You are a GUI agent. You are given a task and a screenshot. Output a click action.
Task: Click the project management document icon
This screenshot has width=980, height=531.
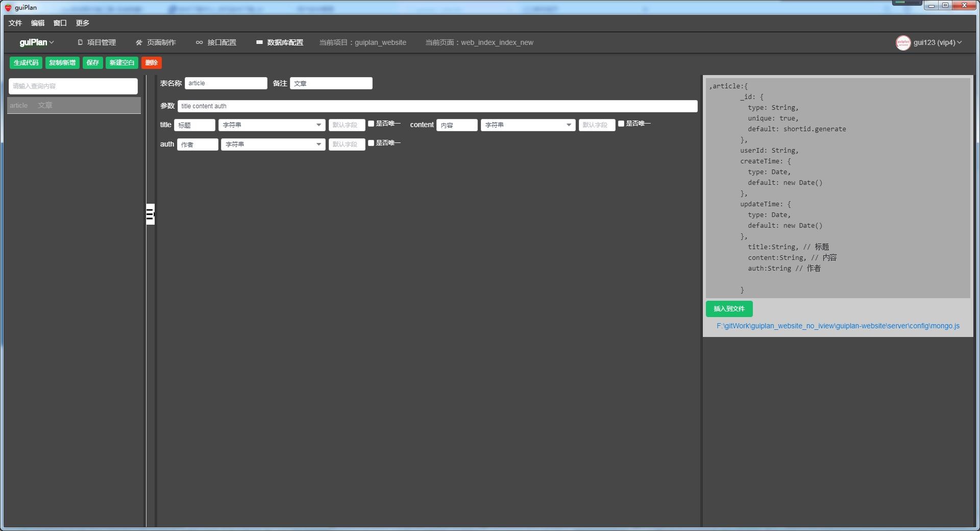80,43
